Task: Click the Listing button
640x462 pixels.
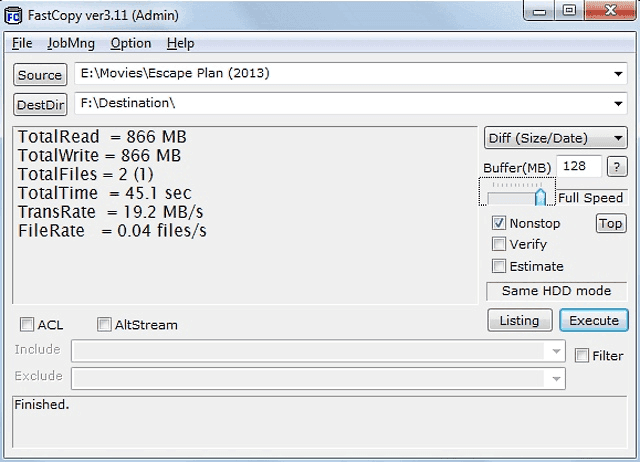Action: pos(519,320)
